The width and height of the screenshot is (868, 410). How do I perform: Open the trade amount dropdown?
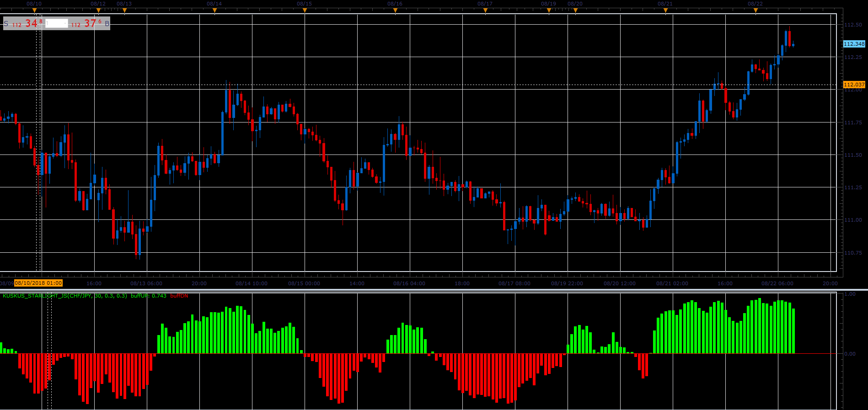[x=57, y=23]
